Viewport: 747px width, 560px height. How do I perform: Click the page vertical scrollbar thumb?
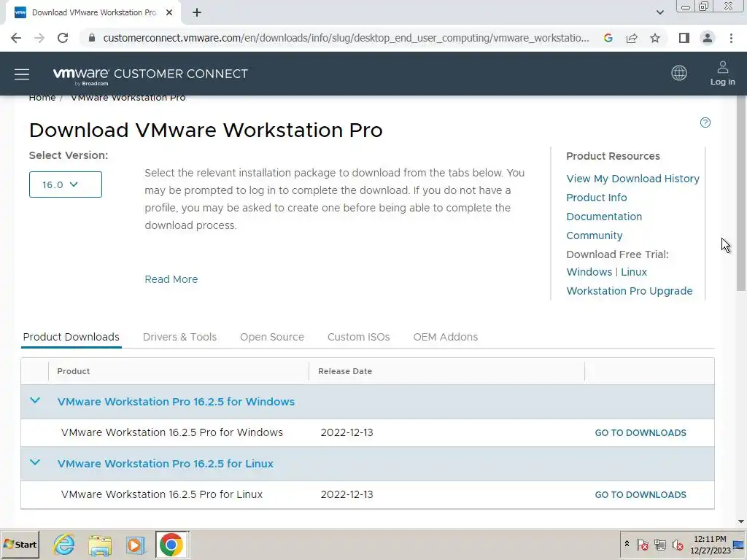tap(741, 192)
